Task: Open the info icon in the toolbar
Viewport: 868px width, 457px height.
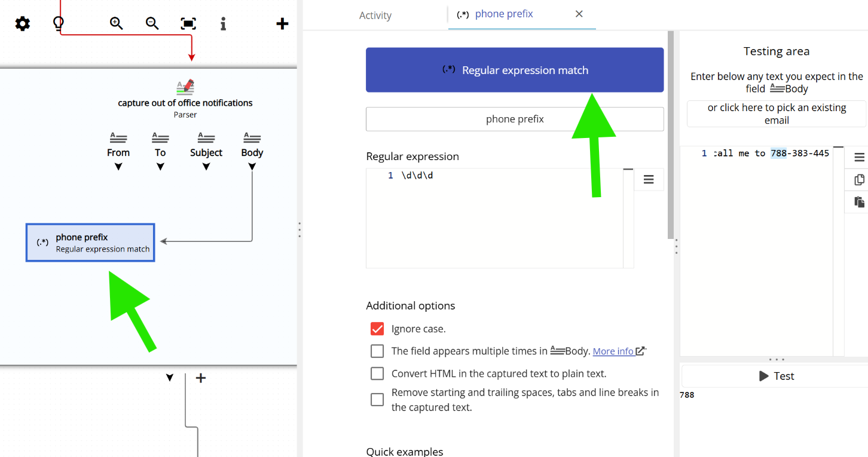Action: (x=223, y=23)
